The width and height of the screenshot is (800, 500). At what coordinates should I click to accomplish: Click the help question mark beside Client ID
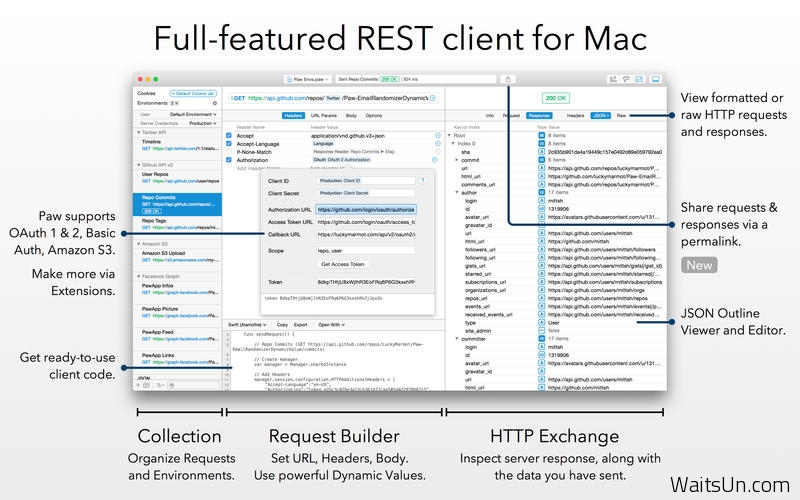point(422,181)
